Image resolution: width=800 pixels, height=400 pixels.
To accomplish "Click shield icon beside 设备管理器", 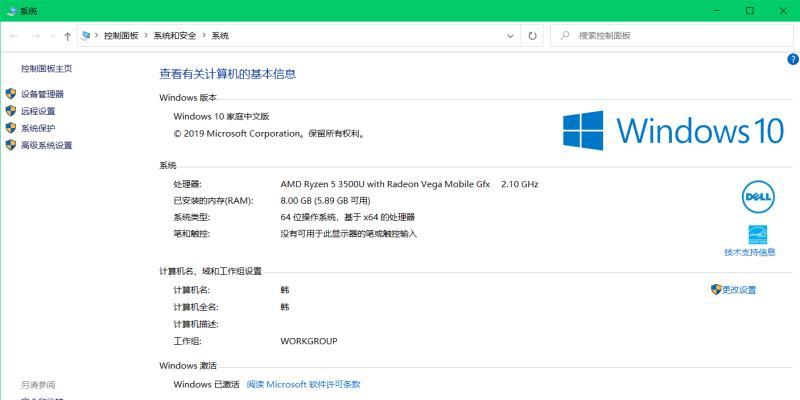I will (x=11, y=94).
